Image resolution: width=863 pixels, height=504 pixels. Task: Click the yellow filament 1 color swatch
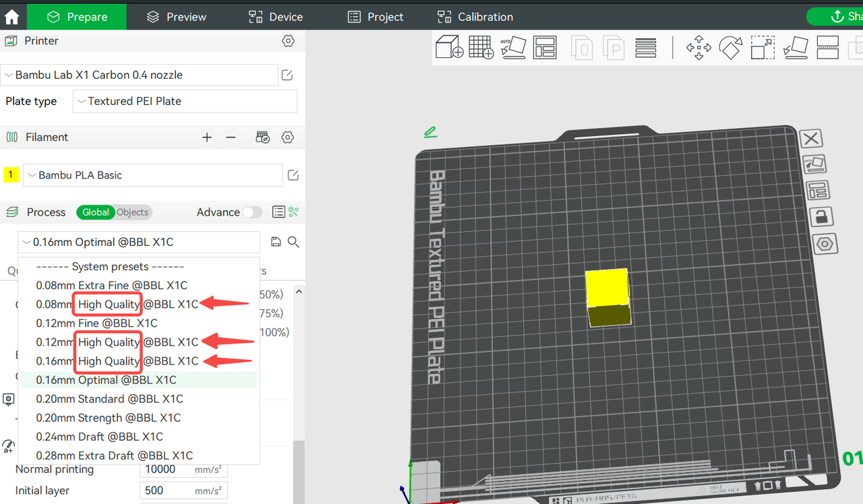[x=11, y=175]
